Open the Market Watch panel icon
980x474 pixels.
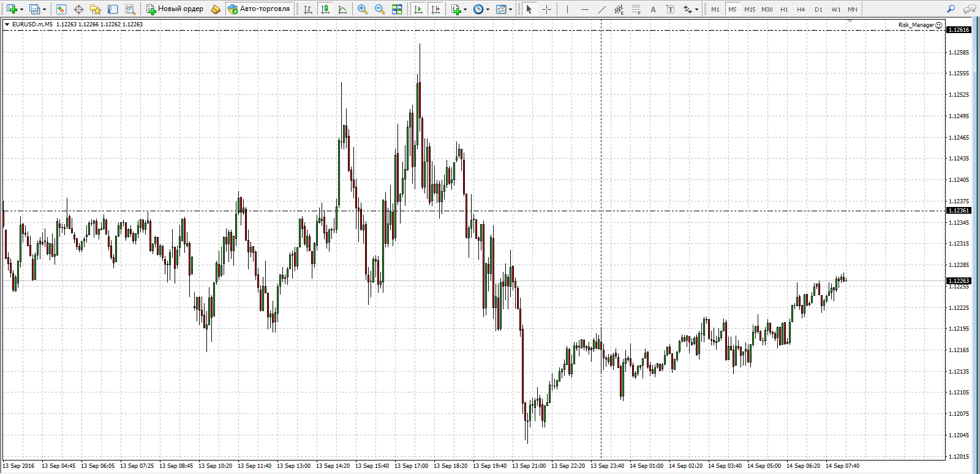[x=61, y=9]
